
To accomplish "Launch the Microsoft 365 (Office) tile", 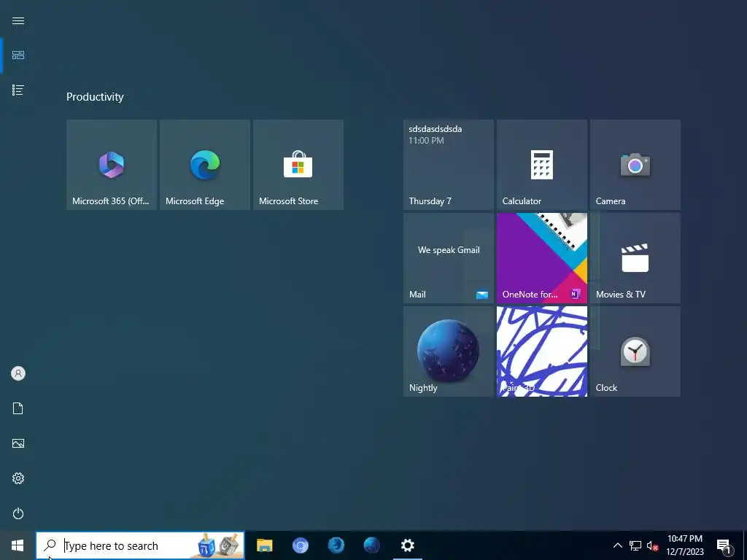I will [112, 165].
